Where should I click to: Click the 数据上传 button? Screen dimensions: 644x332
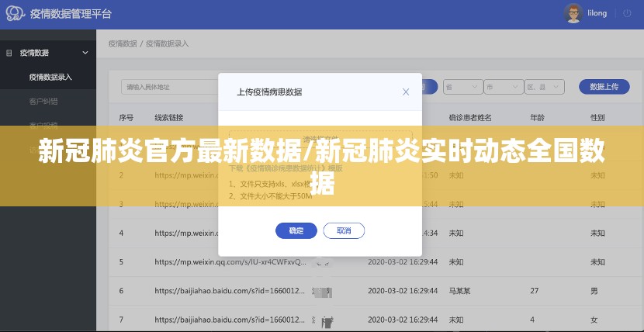604,87
